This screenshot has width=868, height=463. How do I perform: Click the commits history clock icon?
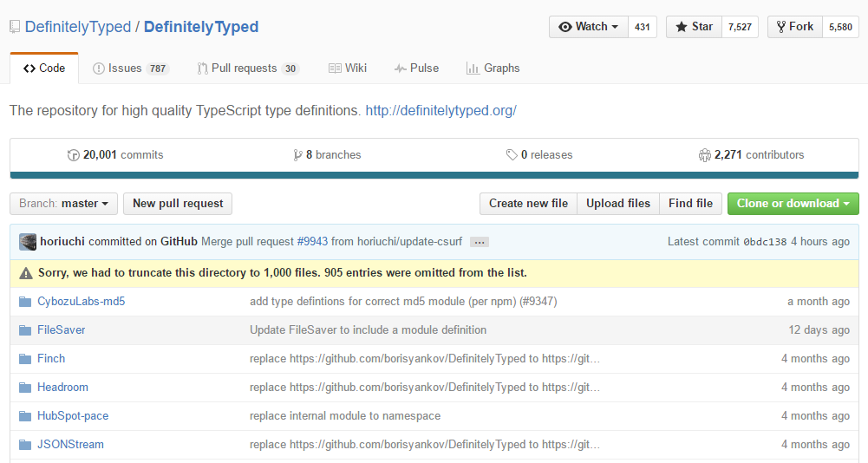pos(73,155)
